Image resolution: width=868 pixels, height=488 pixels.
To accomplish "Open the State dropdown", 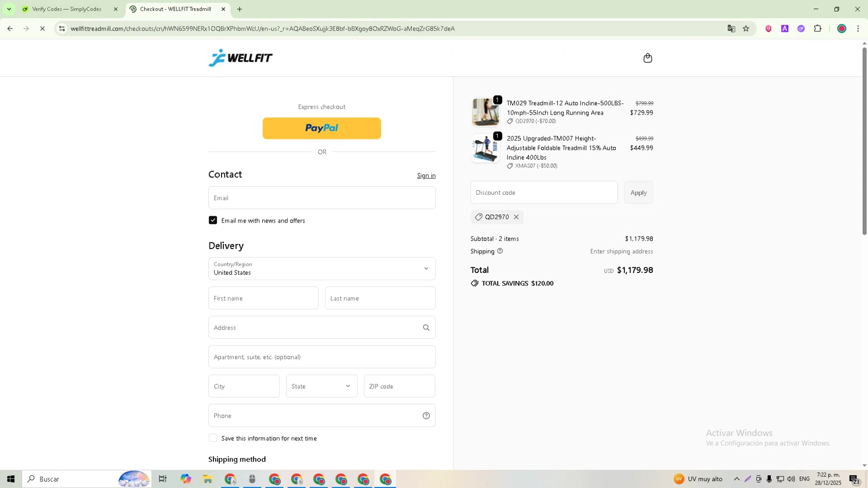I will [322, 386].
